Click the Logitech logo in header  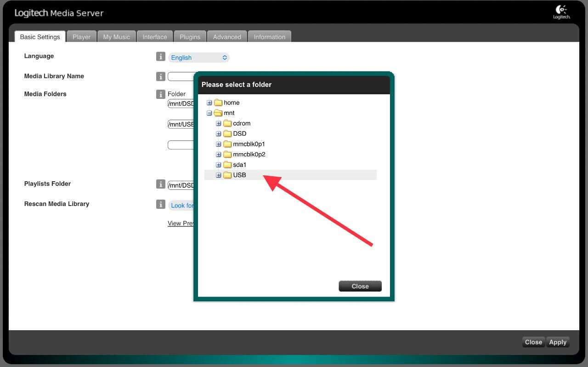pos(561,12)
